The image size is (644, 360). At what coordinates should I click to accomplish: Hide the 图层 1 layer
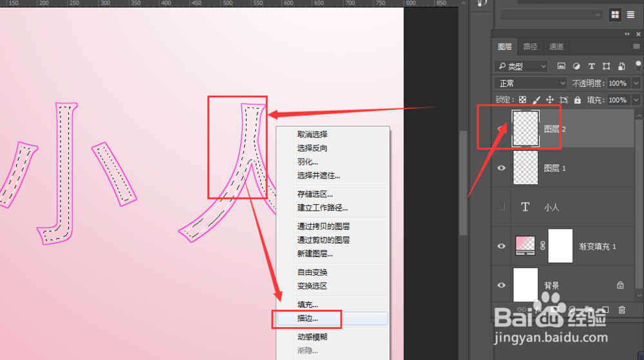coord(501,168)
